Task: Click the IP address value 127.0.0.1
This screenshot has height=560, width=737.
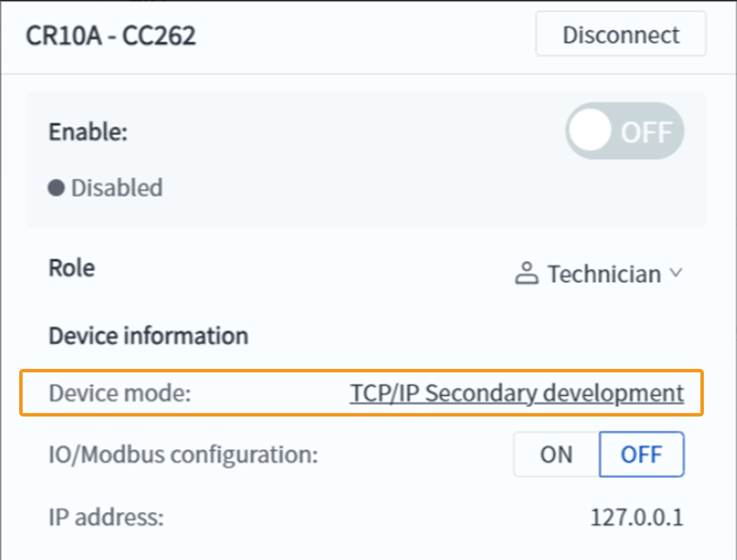Action: pyautogui.click(x=636, y=516)
